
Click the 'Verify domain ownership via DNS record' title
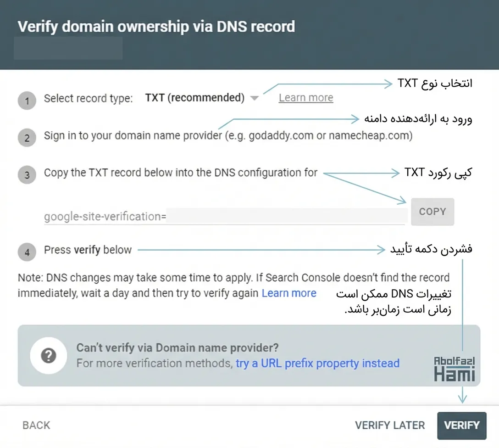[x=156, y=26]
